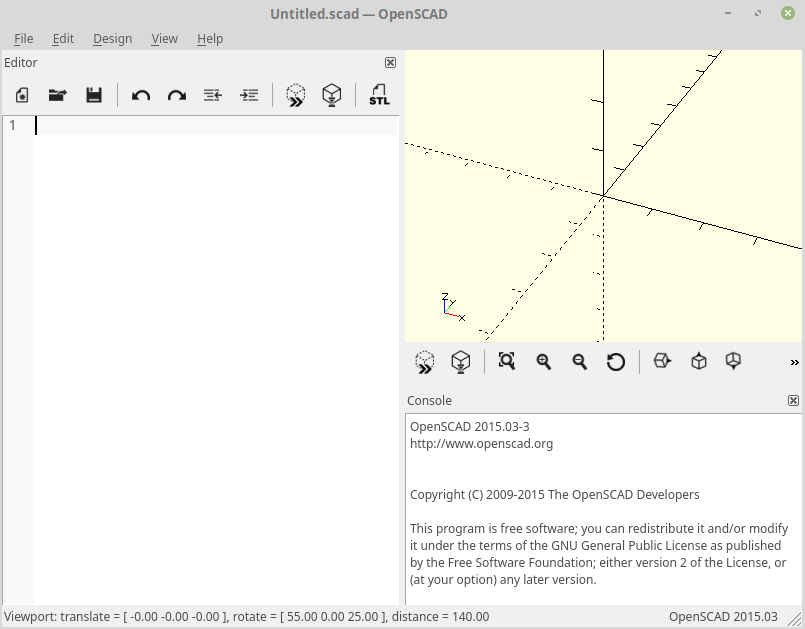This screenshot has height=629, width=805.
Task: Click Render icon in the viewport toolbar
Action: pos(461,362)
